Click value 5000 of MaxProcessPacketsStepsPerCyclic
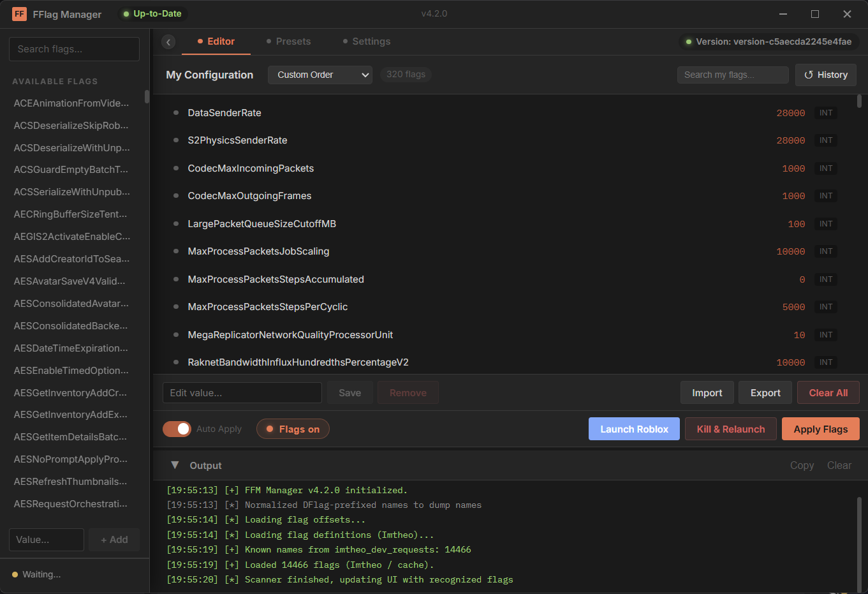Image resolution: width=868 pixels, height=594 pixels. (794, 307)
